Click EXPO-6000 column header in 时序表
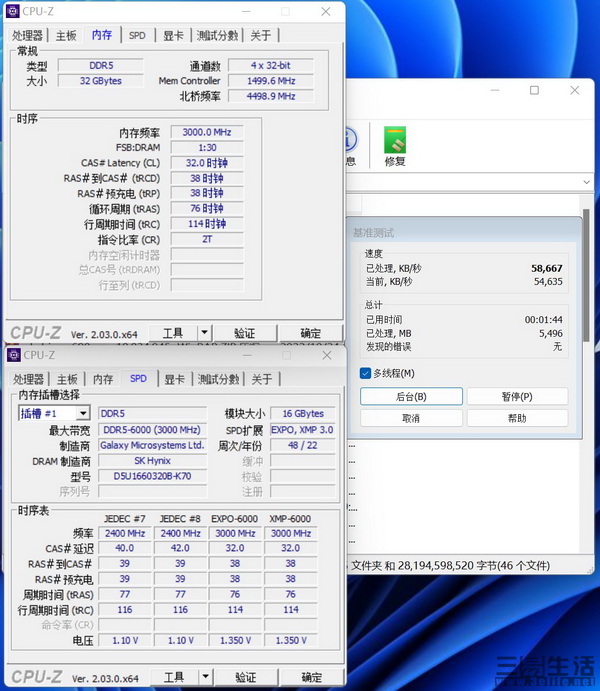Viewport: 600px width, 691px height. tap(234, 519)
